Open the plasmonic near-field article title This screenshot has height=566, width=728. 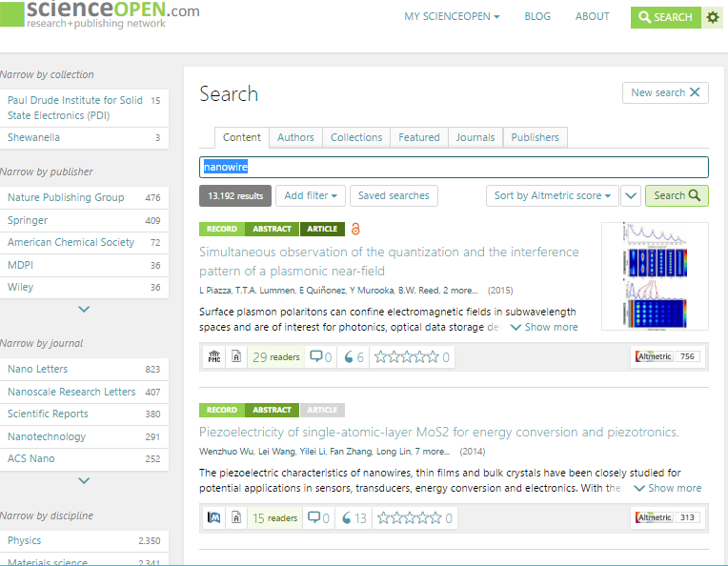389,261
